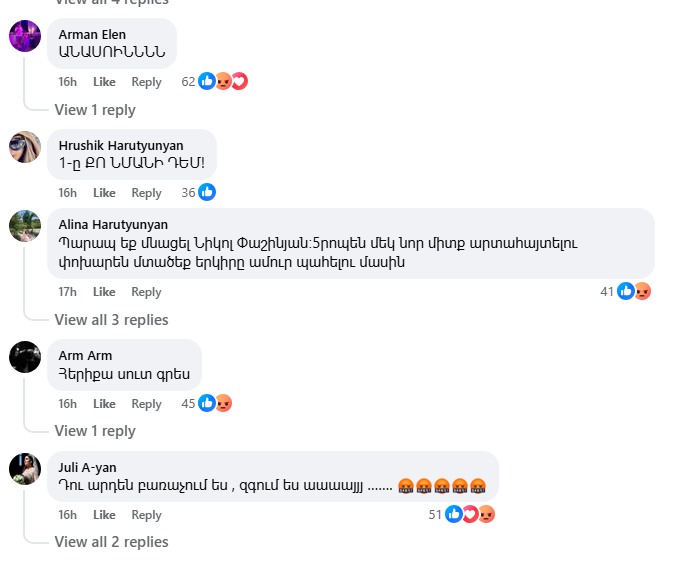Click reaction icons on Juli A-yan's comment

(x=470, y=514)
